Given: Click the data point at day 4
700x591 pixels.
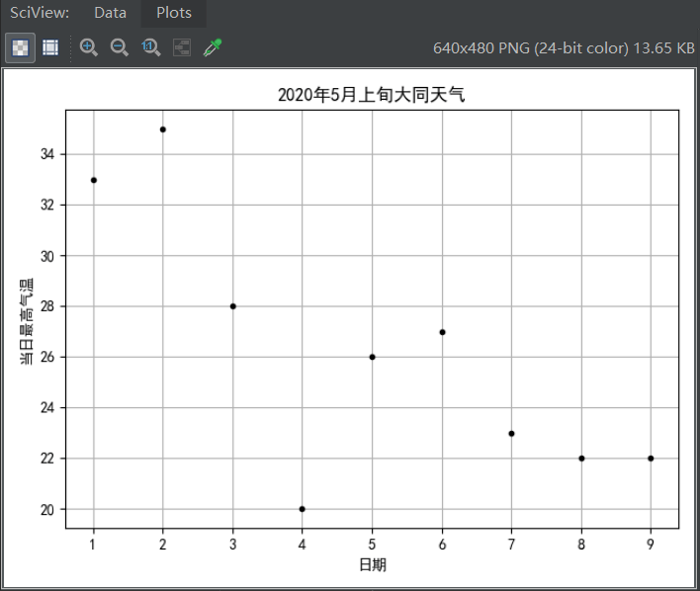Looking at the screenshot, I should [x=303, y=509].
